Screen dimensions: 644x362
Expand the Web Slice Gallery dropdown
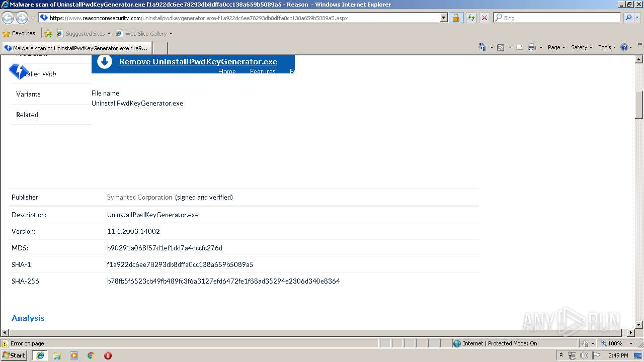171,34
